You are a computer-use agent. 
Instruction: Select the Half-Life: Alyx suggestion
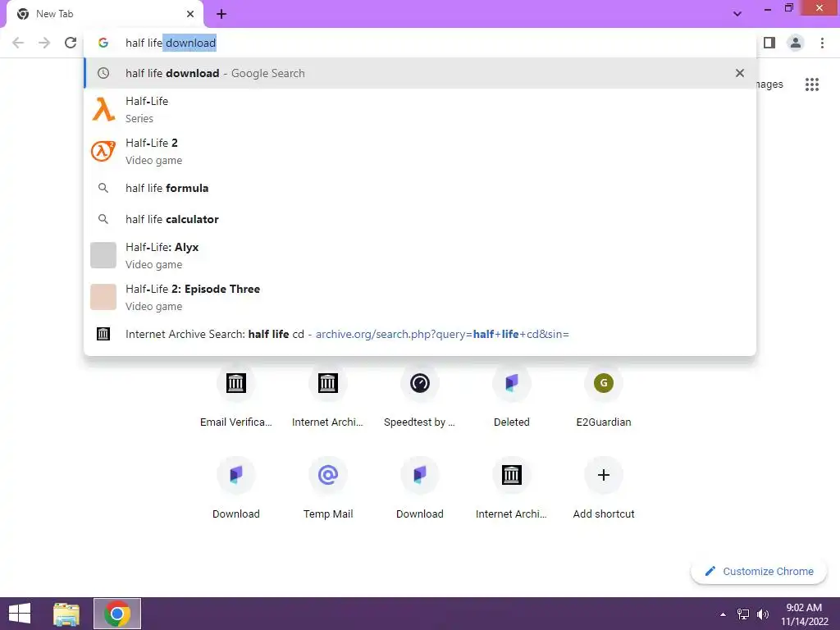[x=420, y=255]
